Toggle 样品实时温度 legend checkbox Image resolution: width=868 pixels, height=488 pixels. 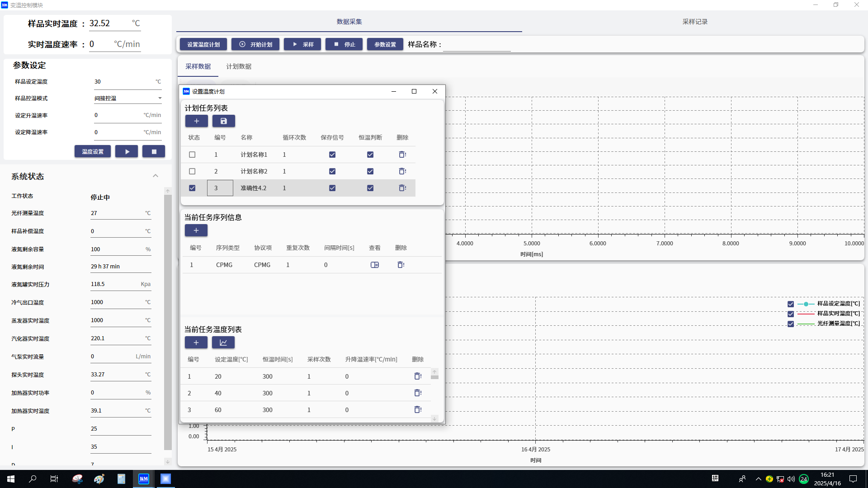tap(791, 314)
